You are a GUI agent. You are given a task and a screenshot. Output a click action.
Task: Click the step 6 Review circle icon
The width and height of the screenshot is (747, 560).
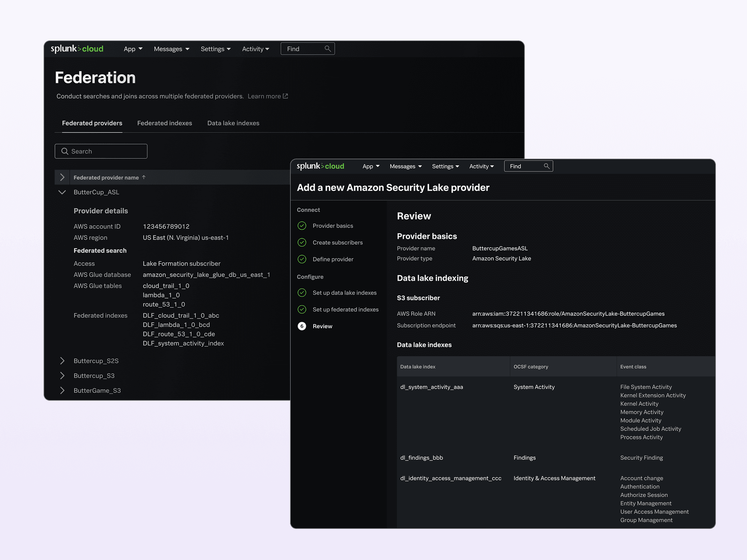coord(302,326)
